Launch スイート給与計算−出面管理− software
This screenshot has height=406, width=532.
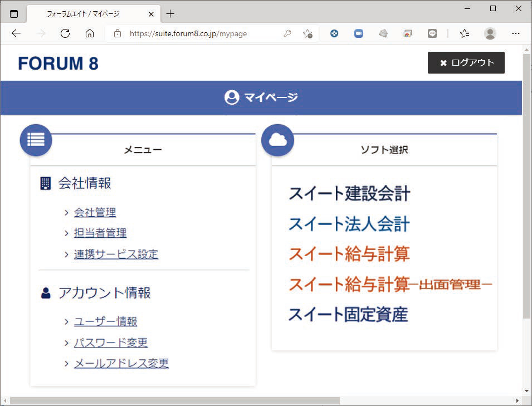coord(391,284)
